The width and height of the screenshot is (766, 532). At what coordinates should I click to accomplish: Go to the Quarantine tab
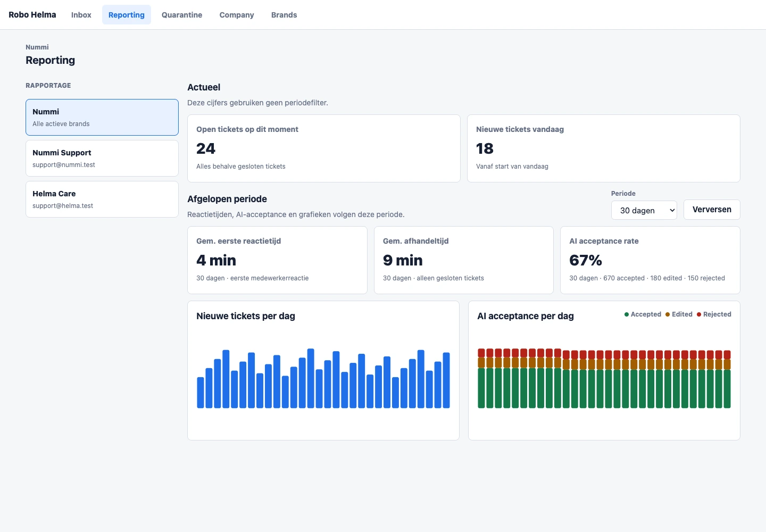pos(182,15)
